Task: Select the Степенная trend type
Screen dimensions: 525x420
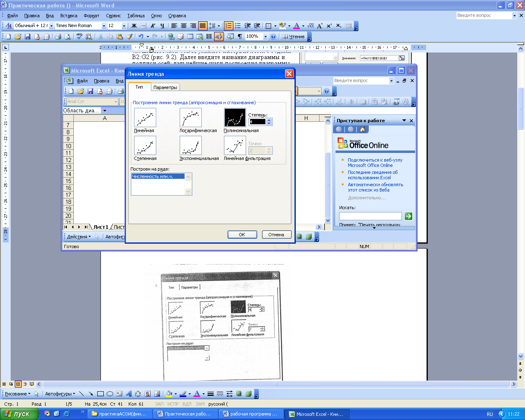Action: point(145,146)
